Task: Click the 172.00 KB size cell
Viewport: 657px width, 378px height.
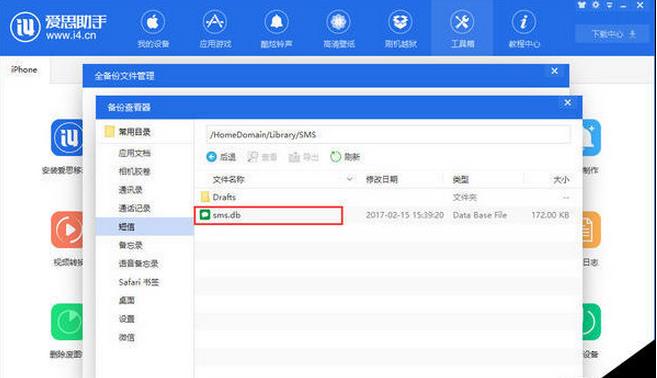Action: (550, 215)
